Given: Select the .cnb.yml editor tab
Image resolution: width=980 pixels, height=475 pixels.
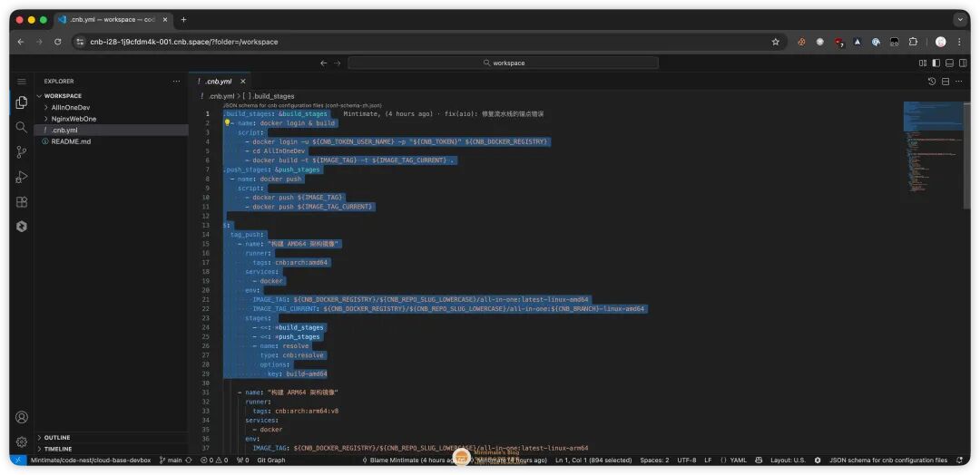Looking at the screenshot, I should pyautogui.click(x=218, y=81).
